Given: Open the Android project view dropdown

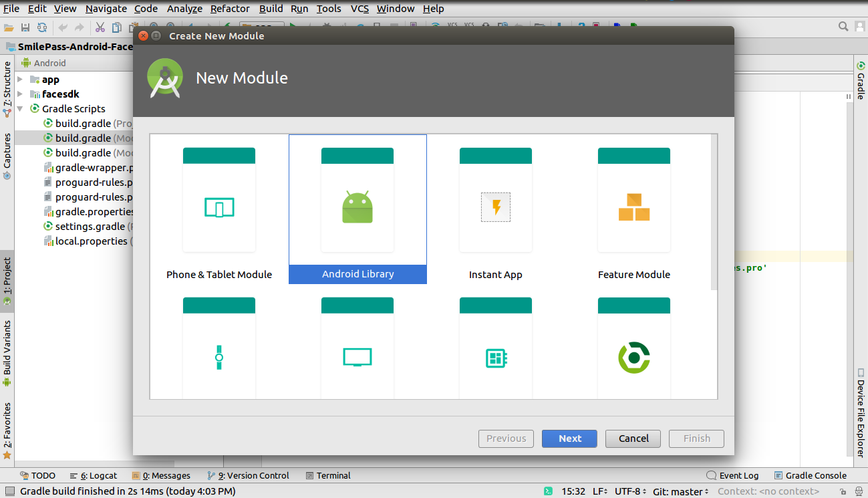Looking at the screenshot, I should click(x=44, y=63).
